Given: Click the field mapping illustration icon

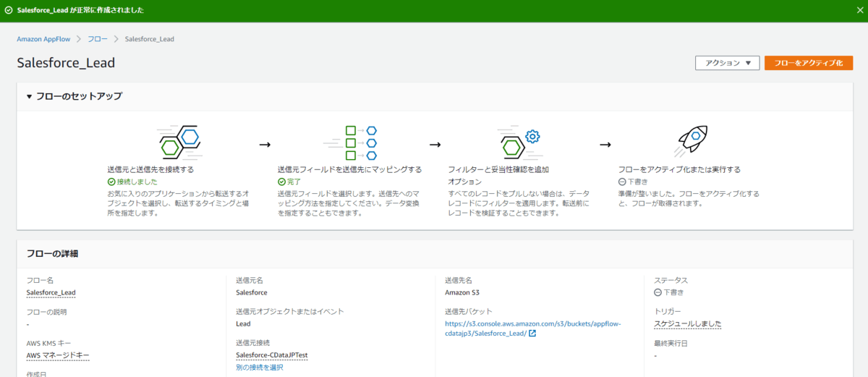Looking at the screenshot, I should [x=350, y=143].
